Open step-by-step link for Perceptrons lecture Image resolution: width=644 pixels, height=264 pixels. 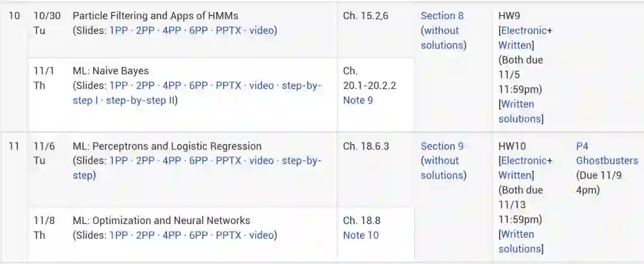point(301,161)
